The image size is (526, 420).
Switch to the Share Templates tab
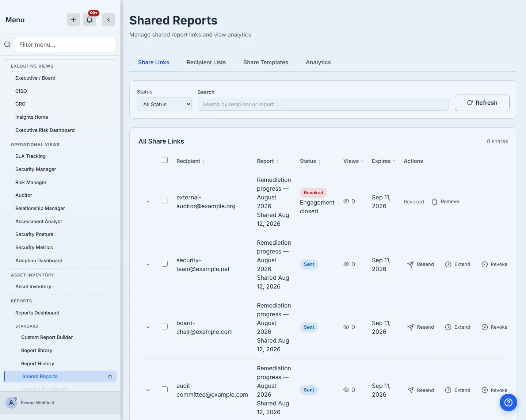(266, 62)
